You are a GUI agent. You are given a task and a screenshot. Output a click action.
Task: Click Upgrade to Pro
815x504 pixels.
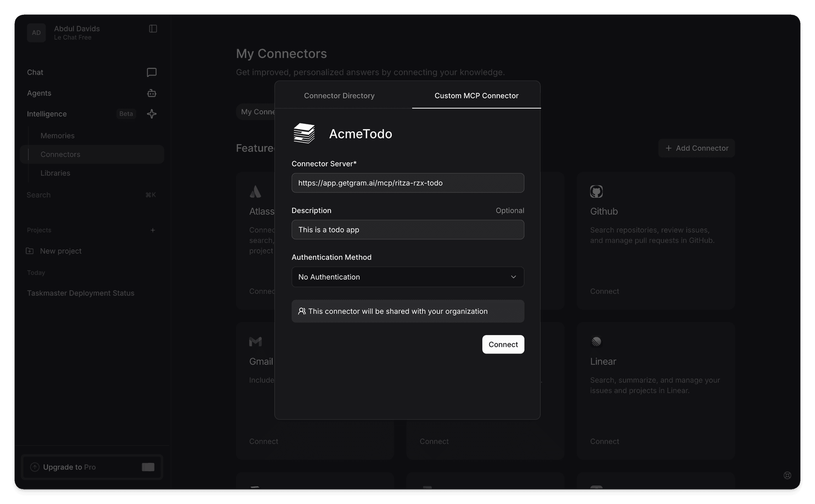(70, 467)
